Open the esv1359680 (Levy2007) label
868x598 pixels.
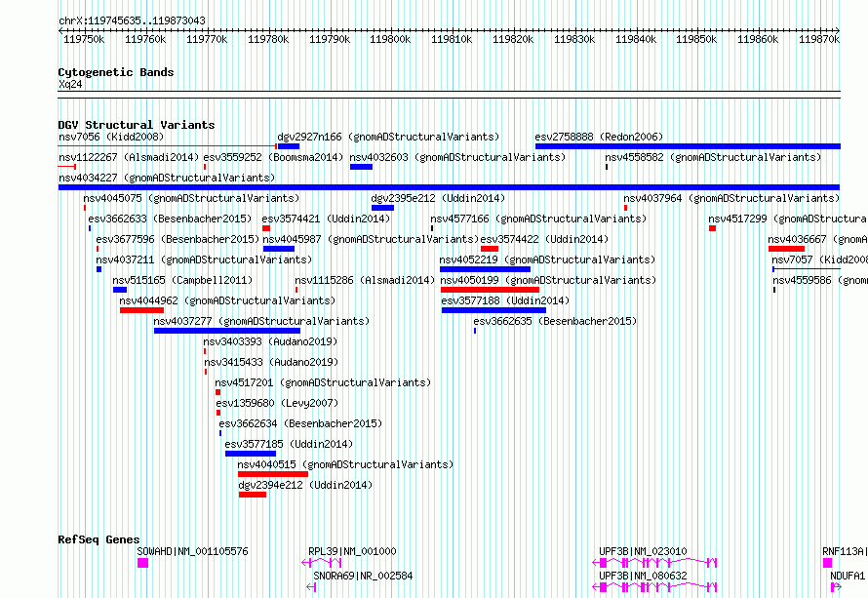[277, 403]
